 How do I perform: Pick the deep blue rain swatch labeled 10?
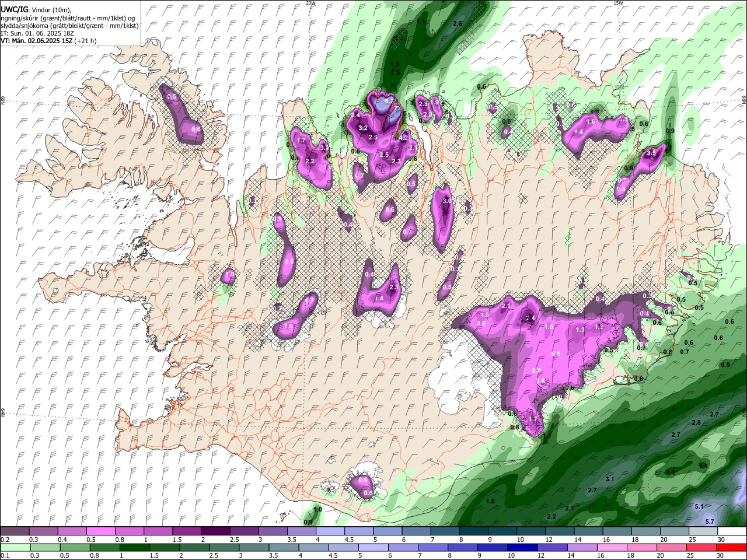(x=522, y=547)
